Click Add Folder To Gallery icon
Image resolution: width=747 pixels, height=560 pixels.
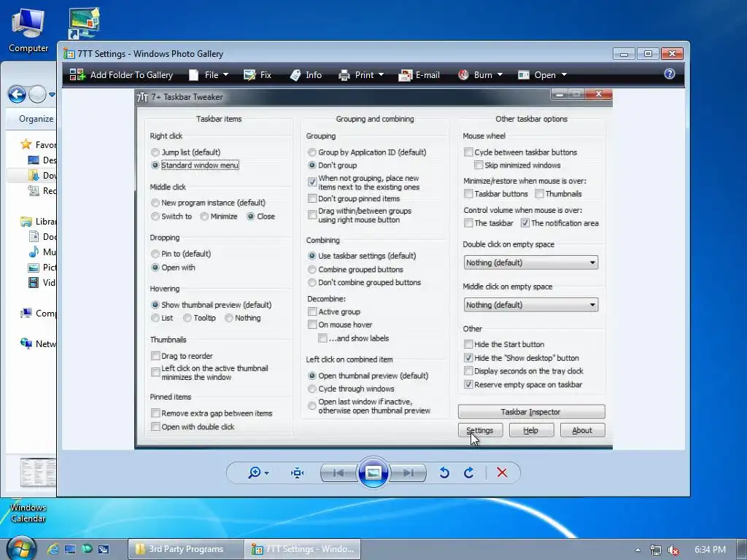pos(77,75)
